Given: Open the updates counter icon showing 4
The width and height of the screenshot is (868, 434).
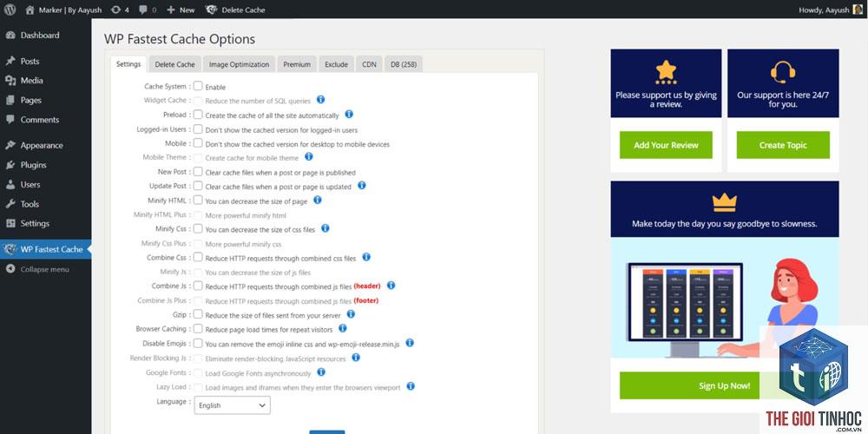Looking at the screenshot, I should [115, 10].
